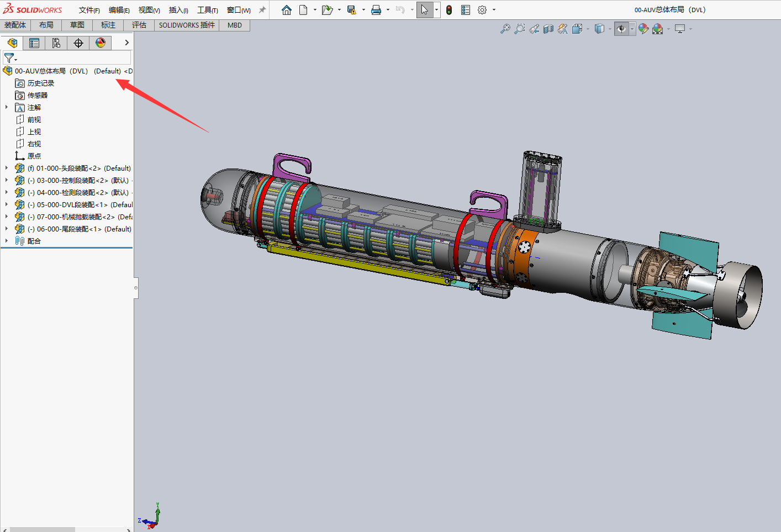This screenshot has width=781, height=532.
Task: Switch to DisplayManager color sphere tab
Action: pyautogui.click(x=101, y=43)
